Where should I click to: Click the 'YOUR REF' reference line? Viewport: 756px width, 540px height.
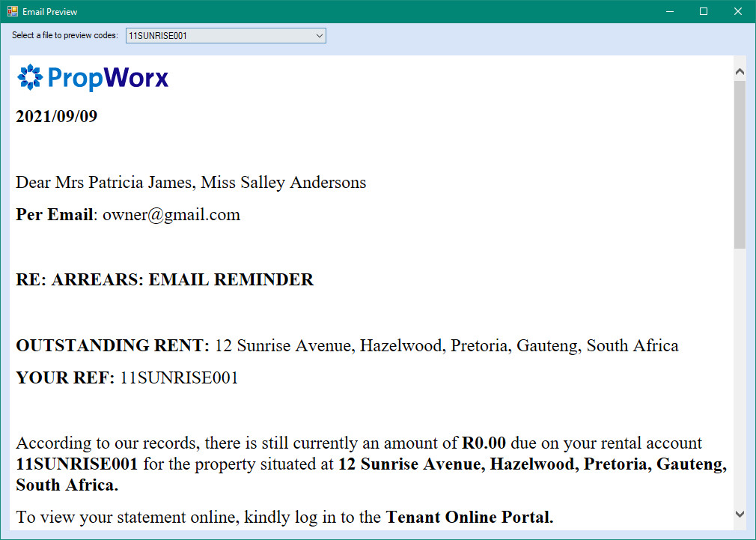[127, 378]
